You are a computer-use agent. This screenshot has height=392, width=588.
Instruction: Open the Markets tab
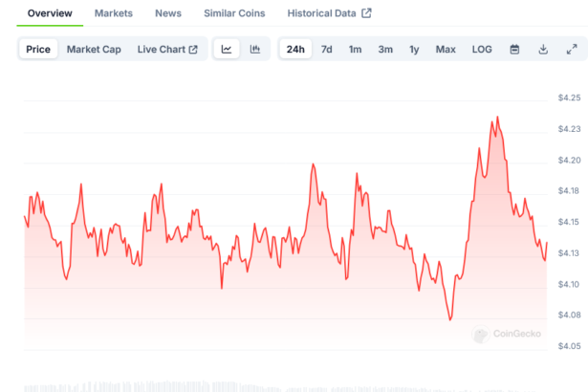click(114, 13)
